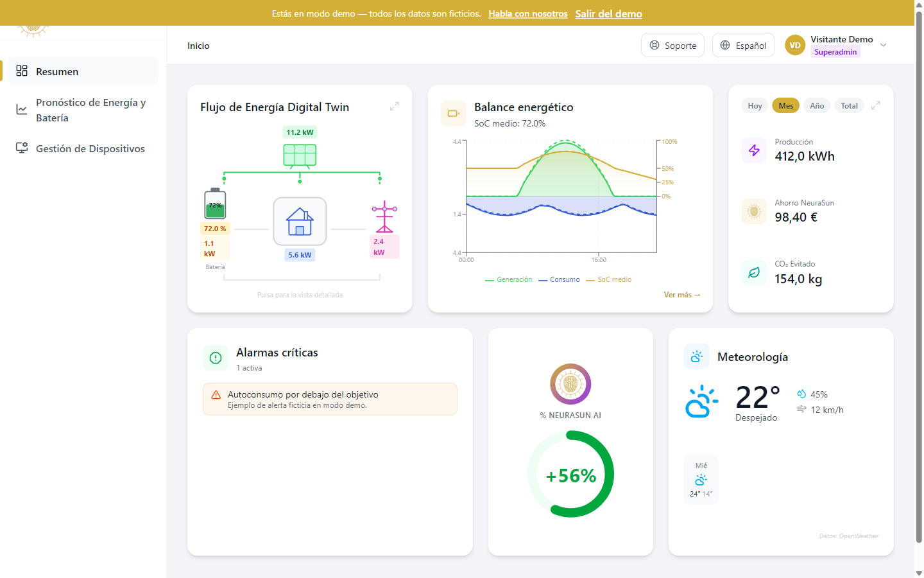Click the large partly-sunny weather icon
This screenshot has height=578, width=924.
(x=701, y=402)
